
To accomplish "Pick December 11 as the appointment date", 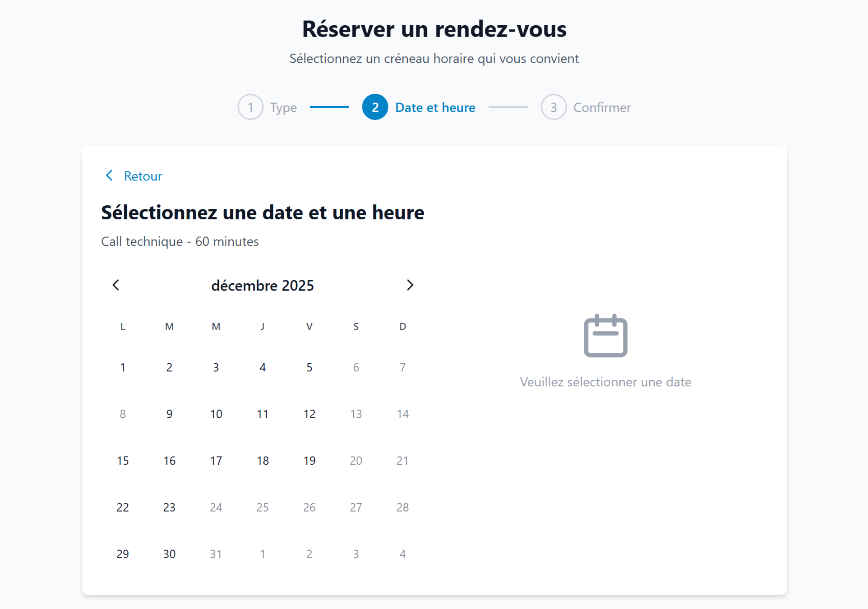I will 263,414.
